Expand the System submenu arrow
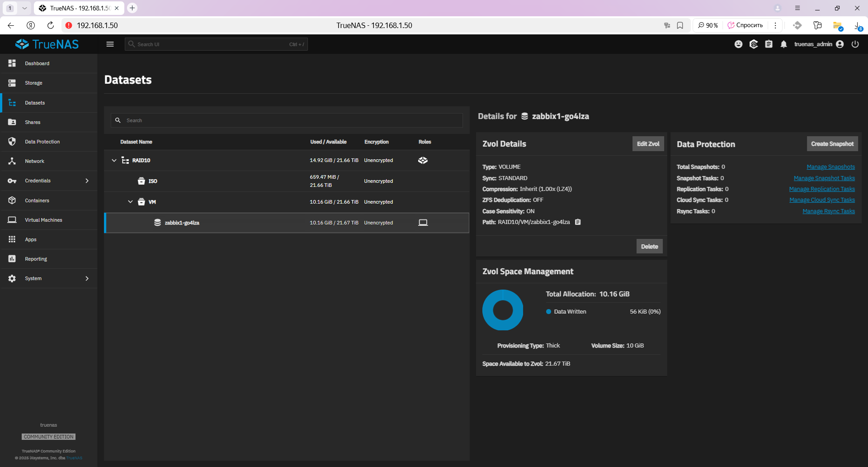Image resolution: width=868 pixels, height=467 pixels. pos(87,278)
